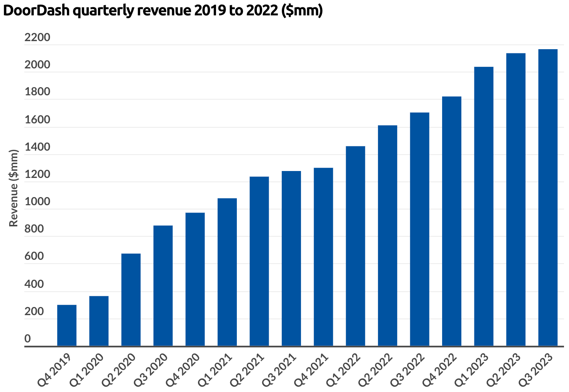
Task: Click the Q2 2023 revenue bar
Action: (x=516, y=199)
